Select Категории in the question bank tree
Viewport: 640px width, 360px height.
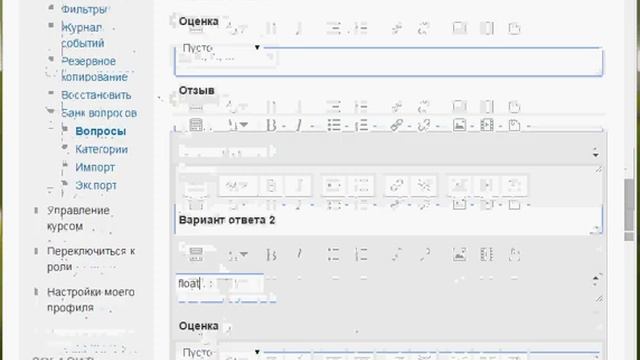[101, 149]
